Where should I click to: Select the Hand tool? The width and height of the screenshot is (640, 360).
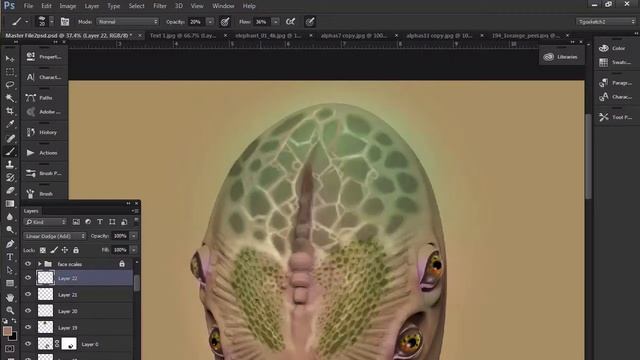point(10,297)
